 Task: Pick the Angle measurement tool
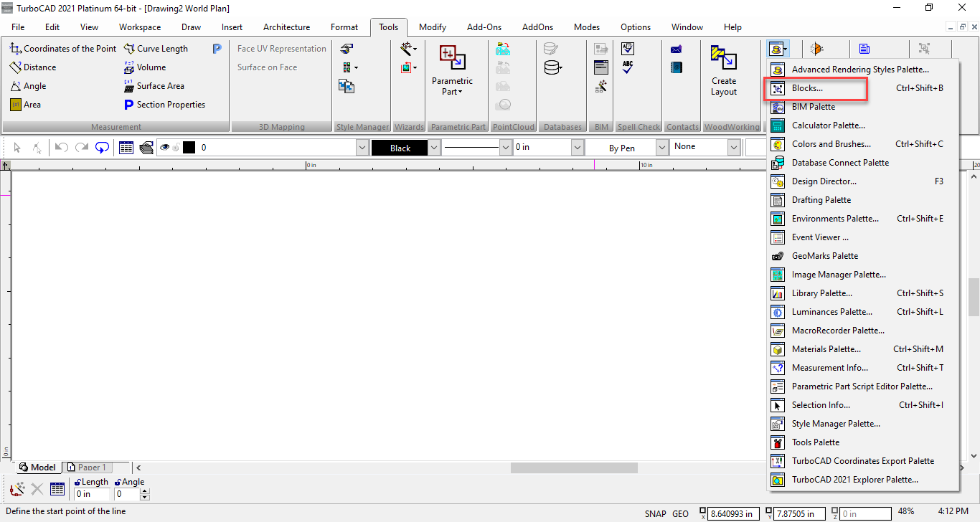28,86
